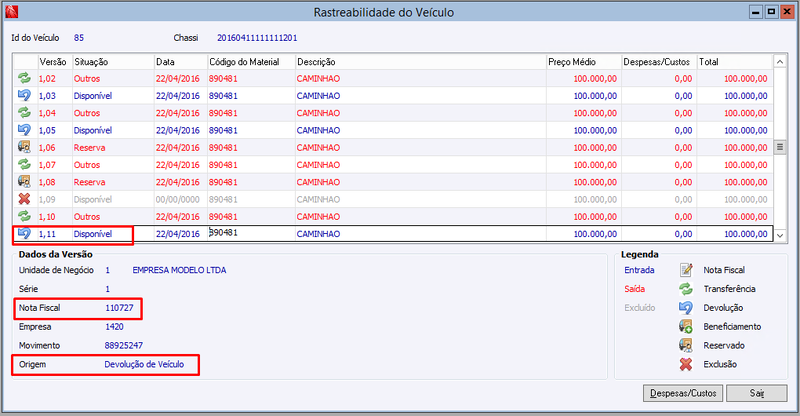Select 'Disponível' in row 1,11
Screen dimensions: 800x416
(92, 234)
